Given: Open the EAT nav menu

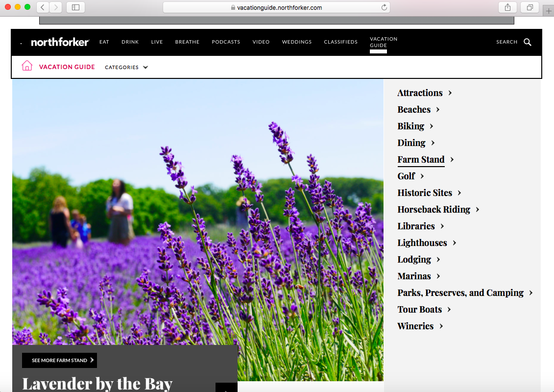Looking at the screenshot, I should (x=104, y=42).
